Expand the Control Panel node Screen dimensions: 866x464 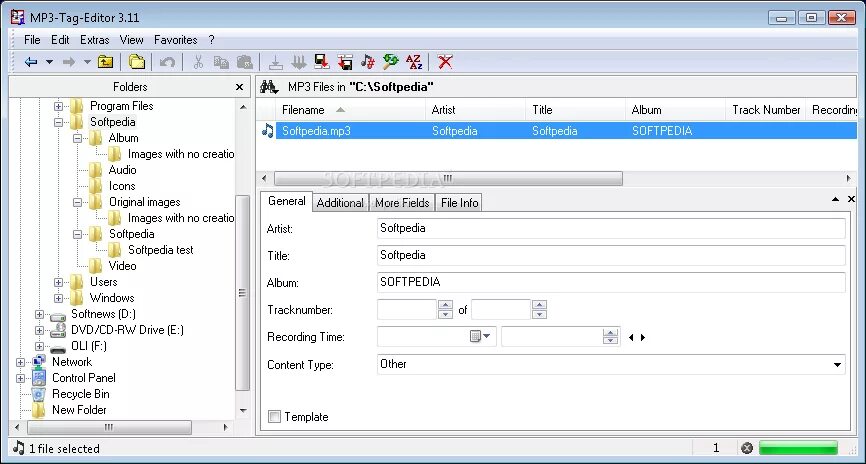(x=20, y=378)
